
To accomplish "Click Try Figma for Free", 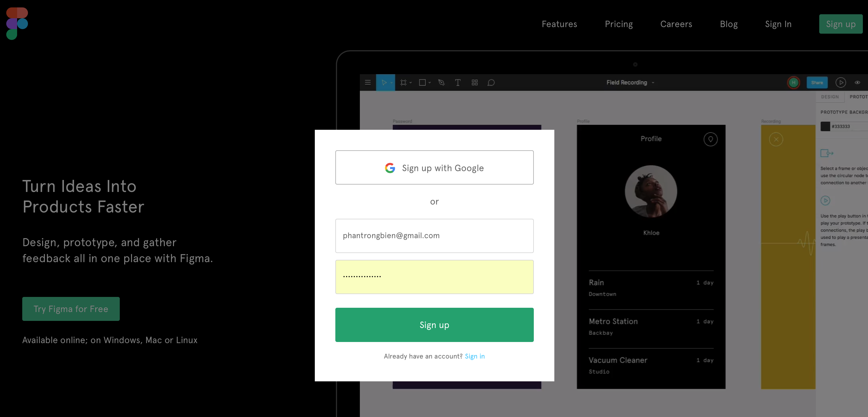I will click(x=71, y=309).
